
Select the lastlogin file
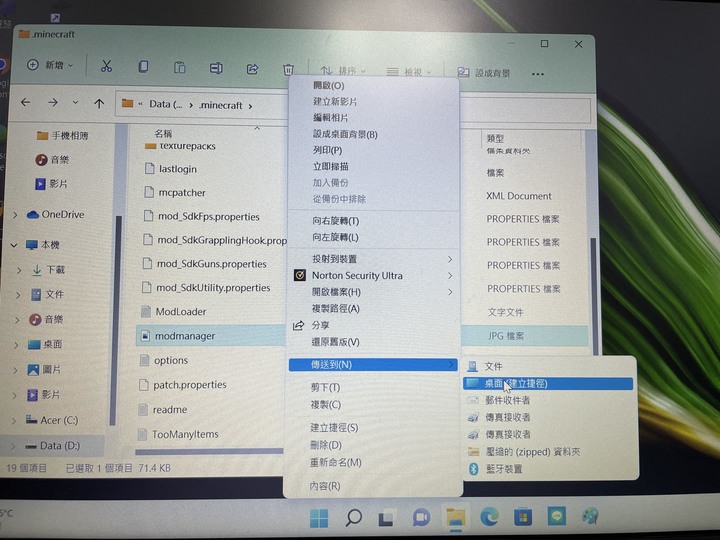[x=170, y=169]
